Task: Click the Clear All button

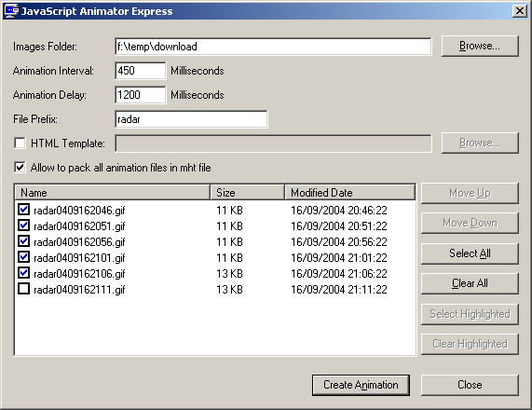Action: [x=470, y=283]
